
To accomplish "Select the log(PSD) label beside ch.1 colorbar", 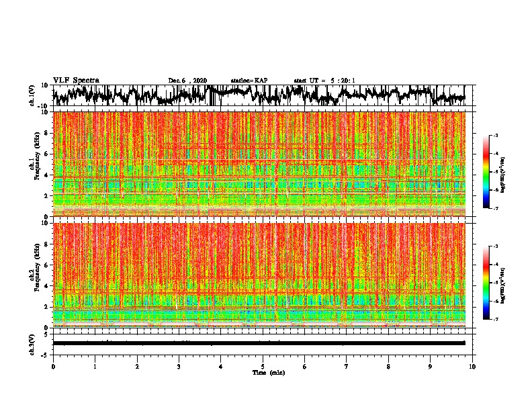I will 503,175.
